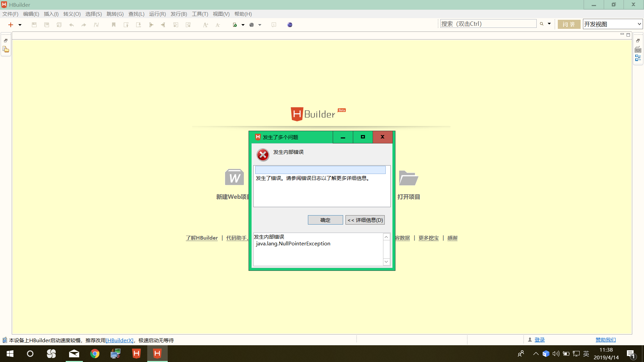The image size is (644, 362).
Task: Click the Open Project folder icon
Action: (408, 178)
